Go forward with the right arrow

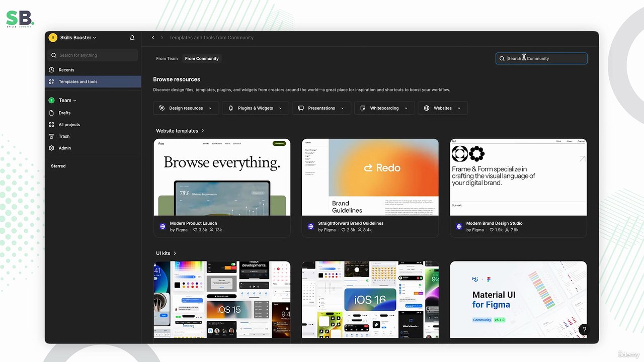point(162,38)
